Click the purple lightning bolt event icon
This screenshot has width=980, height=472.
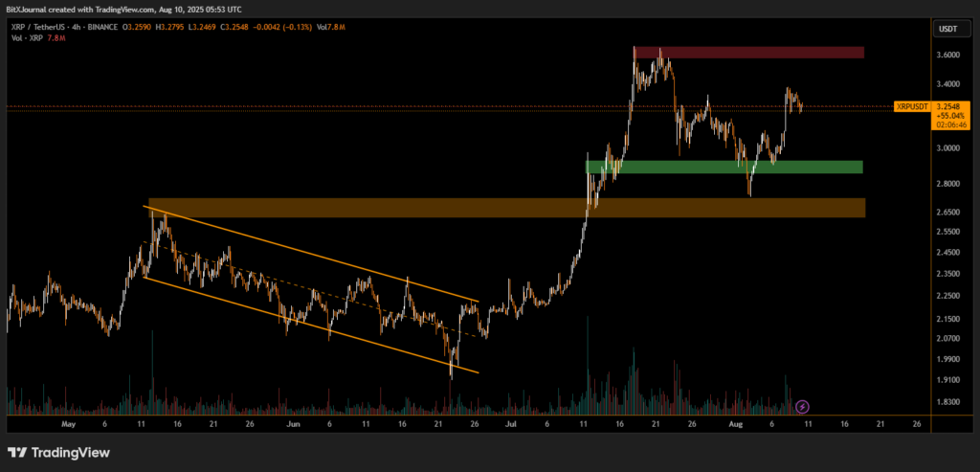click(x=803, y=407)
